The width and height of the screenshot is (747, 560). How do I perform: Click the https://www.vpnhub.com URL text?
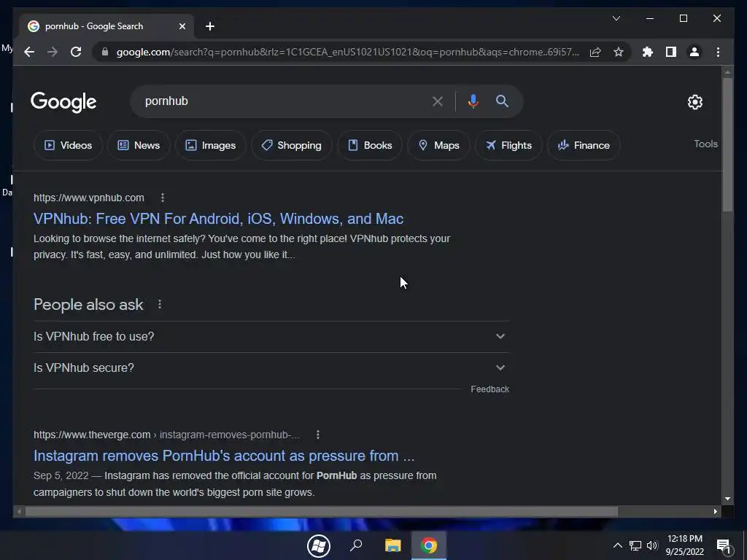[88, 198]
